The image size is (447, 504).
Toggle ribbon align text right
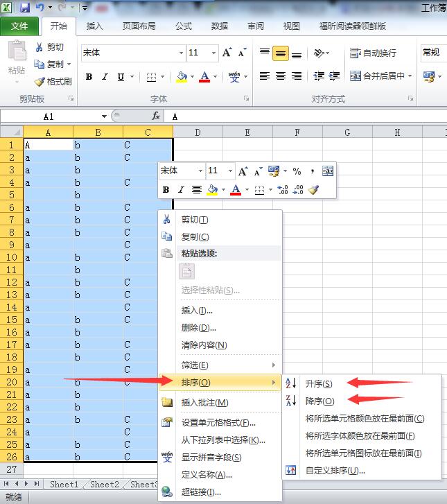(x=297, y=76)
